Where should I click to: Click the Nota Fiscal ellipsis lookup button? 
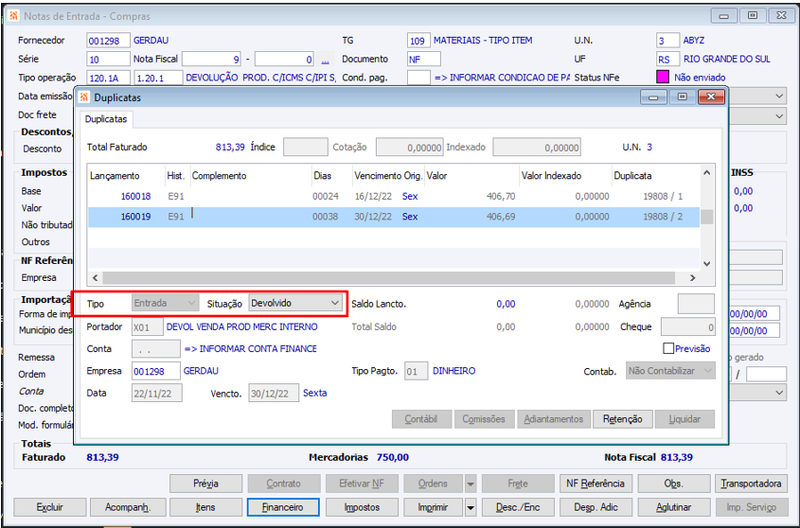click(325, 60)
